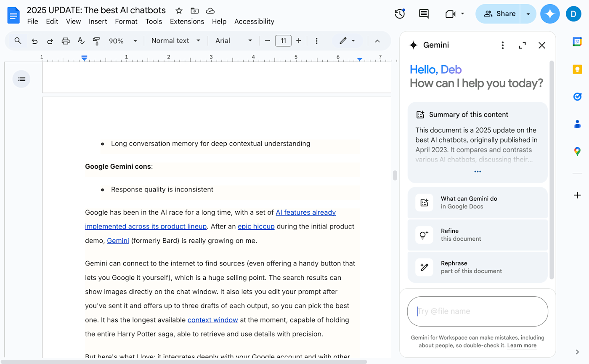
Task: Open the Extensions menu
Action: click(187, 21)
